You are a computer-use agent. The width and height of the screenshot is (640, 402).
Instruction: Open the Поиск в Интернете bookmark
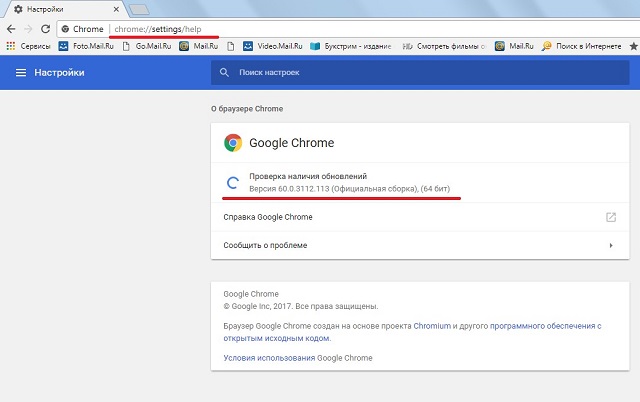point(582,46)
